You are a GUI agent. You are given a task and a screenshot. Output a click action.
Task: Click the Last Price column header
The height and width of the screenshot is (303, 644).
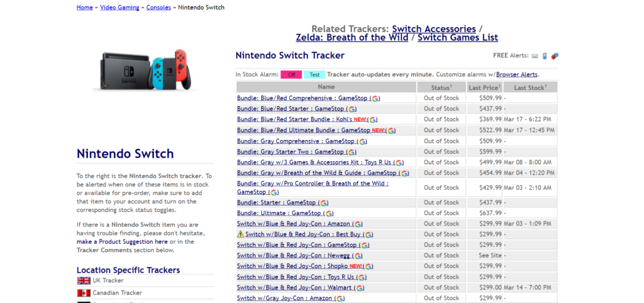[x=485, y=87]
